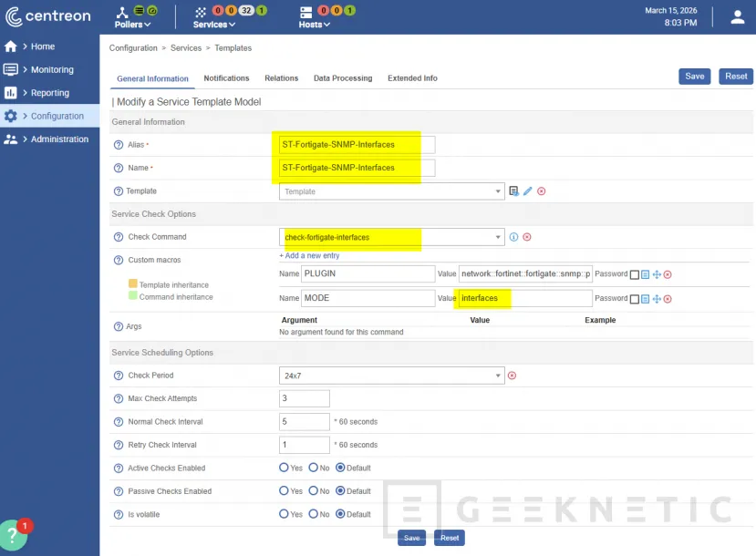The image size is (756, 556).
Task: Click the edit pencil icon beside Template
Action: click(x=527, y=191)
